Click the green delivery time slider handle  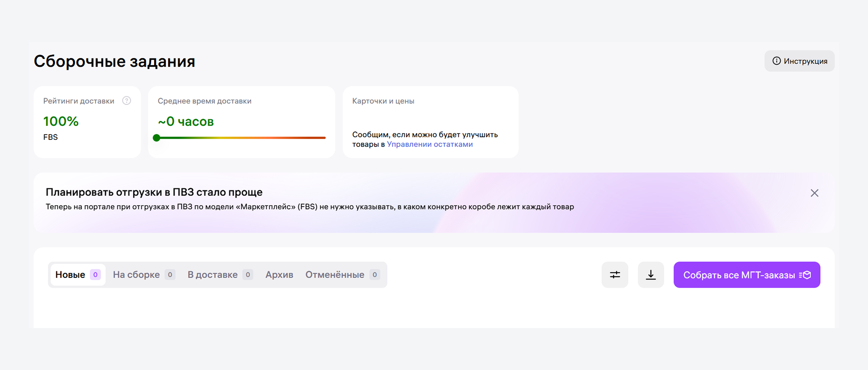pyautogui.click(x=156, y=138)
